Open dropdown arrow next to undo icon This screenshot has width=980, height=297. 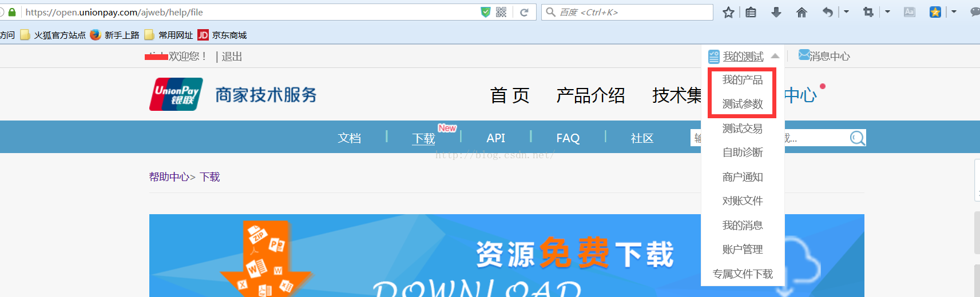846,12
